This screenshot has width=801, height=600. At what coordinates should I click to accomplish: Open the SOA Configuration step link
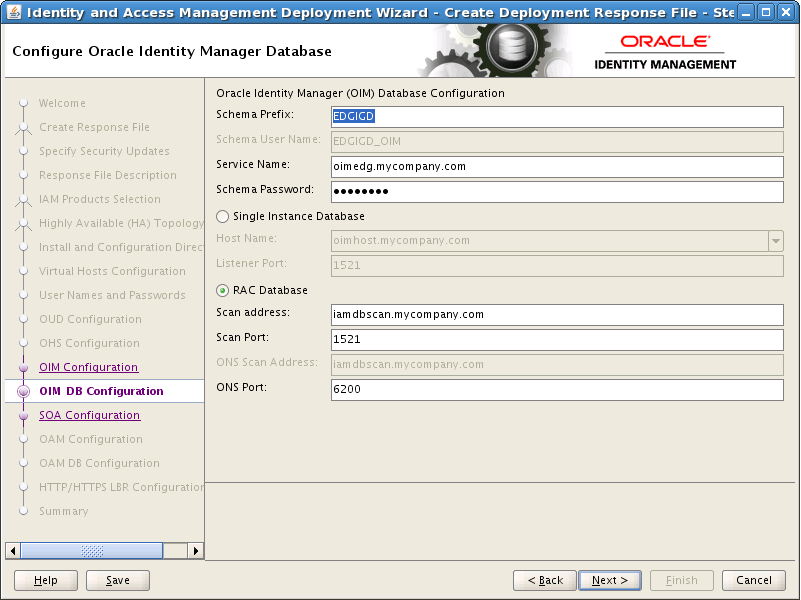89,415
